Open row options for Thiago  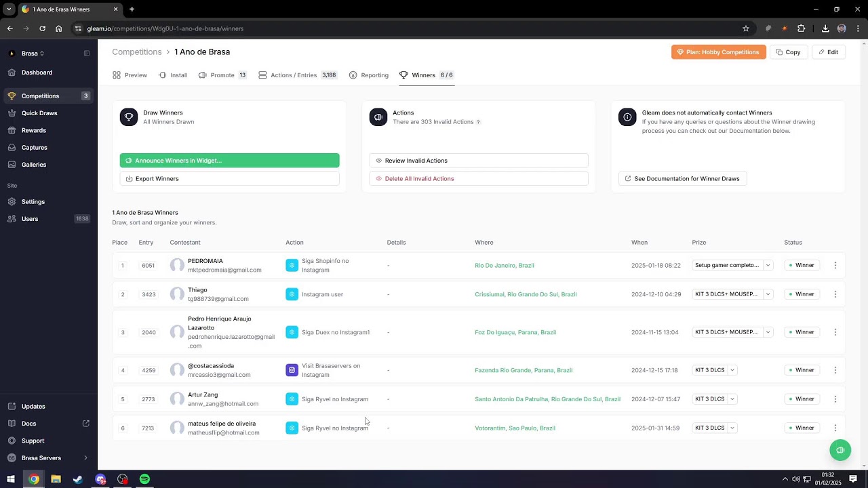pos(835,294)
